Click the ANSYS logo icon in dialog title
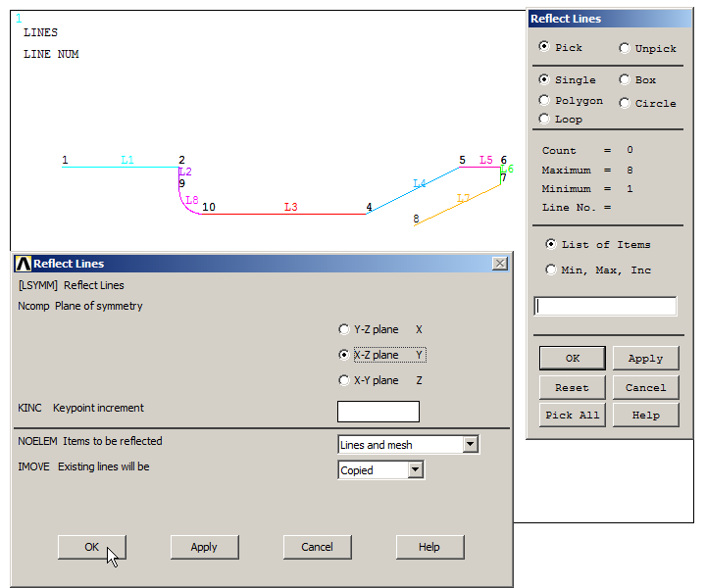Screen dimensions: 706x588 tap(24, 264)
